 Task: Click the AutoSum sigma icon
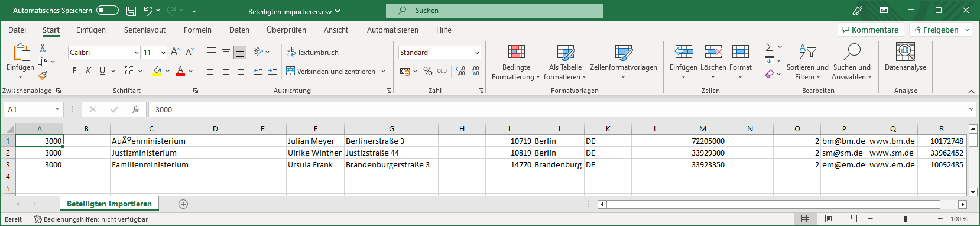[770, 47]
